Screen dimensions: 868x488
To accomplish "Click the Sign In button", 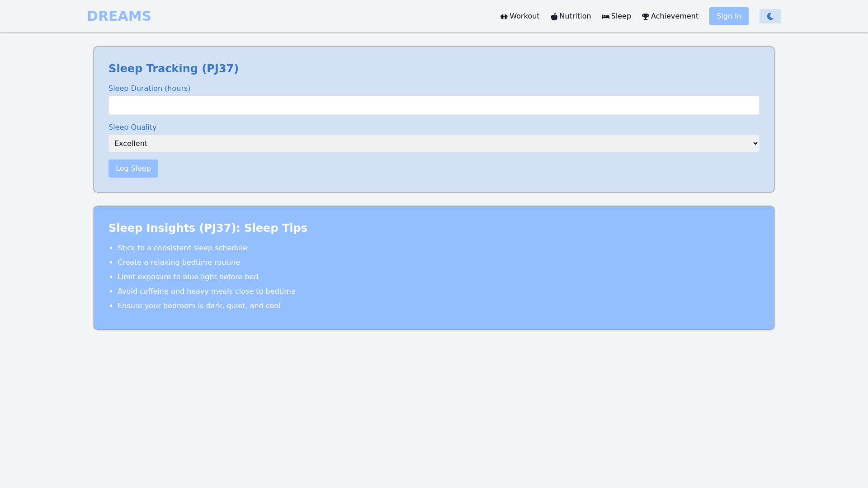I will tap(728, 16).
